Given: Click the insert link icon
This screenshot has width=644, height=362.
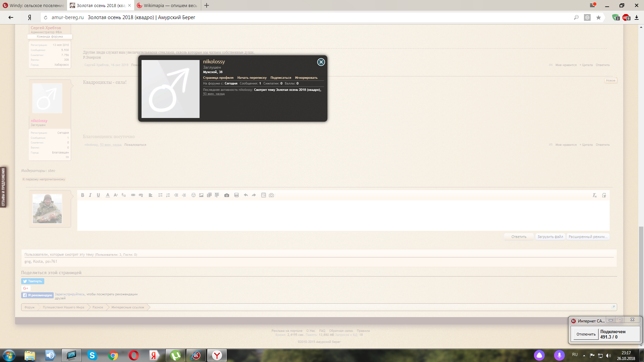Looking at the screenshot, I should point(133,195).
